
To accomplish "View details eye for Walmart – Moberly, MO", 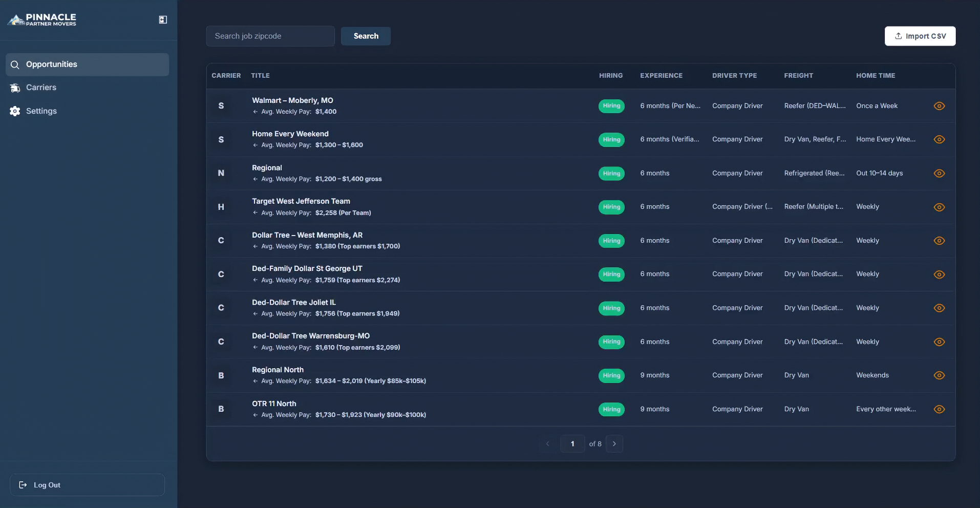I will click(x=939, y=106).
